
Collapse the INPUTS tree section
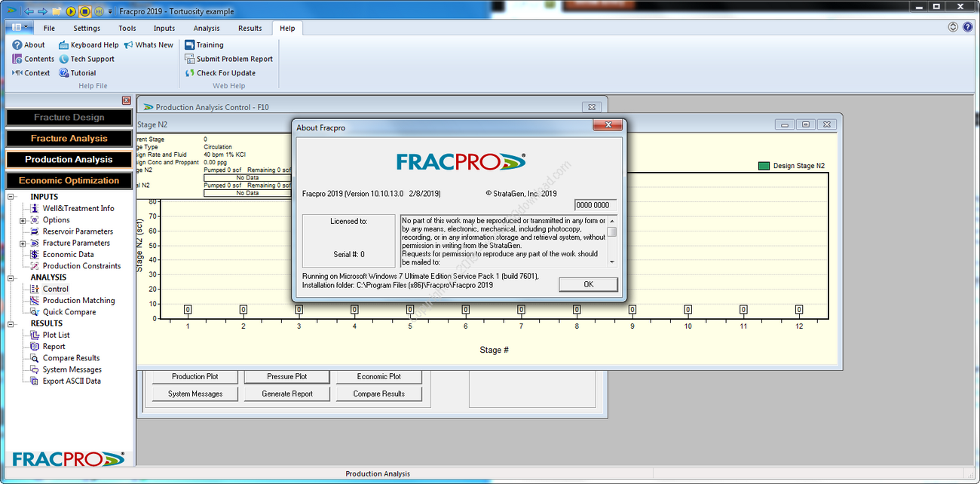[11, 197]
